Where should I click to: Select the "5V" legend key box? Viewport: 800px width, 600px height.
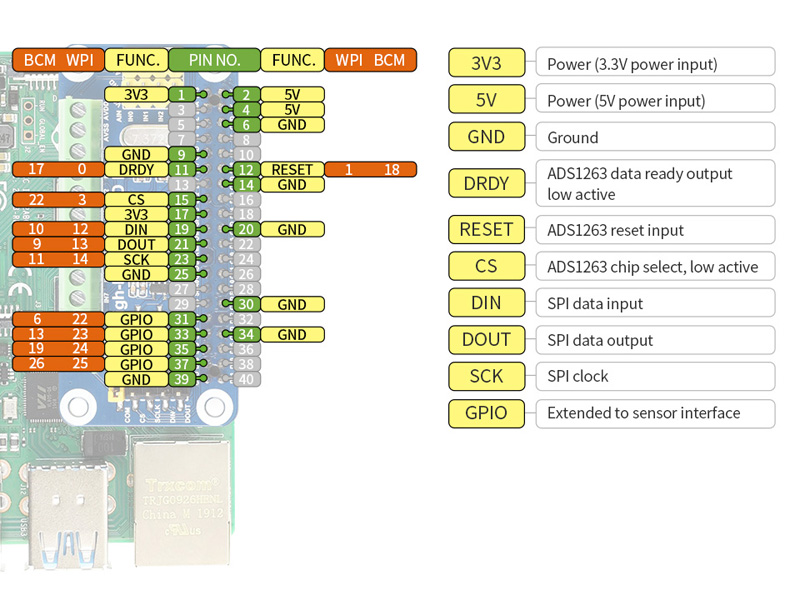[x=487, y=99]
